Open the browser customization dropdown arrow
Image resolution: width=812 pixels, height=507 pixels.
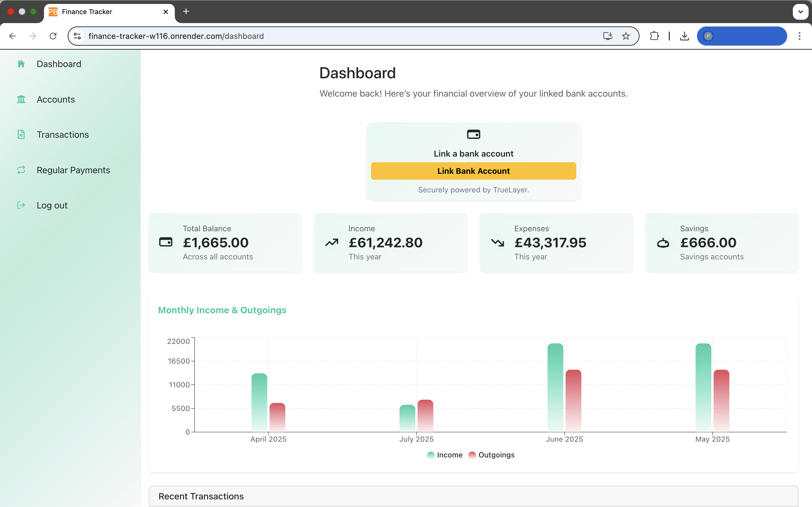pyautogui.click(x=801, y=12)
